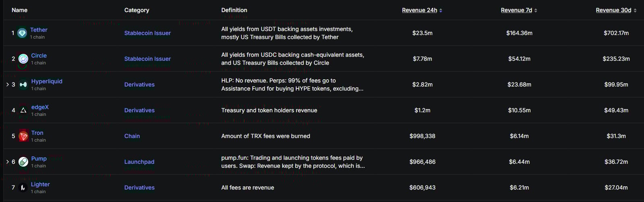This screenshot has width=644, height=202.
Task: Open the Tether protocol link
Action: (39, 30)
